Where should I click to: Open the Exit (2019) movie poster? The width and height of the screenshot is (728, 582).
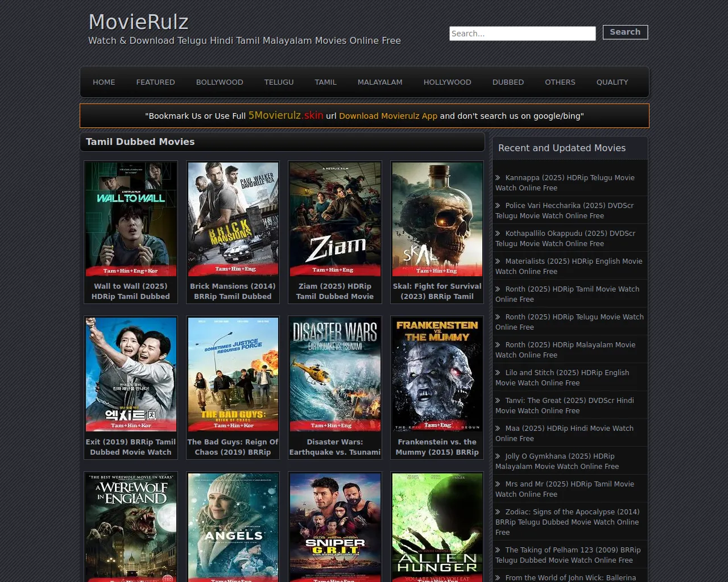point(131,375)
